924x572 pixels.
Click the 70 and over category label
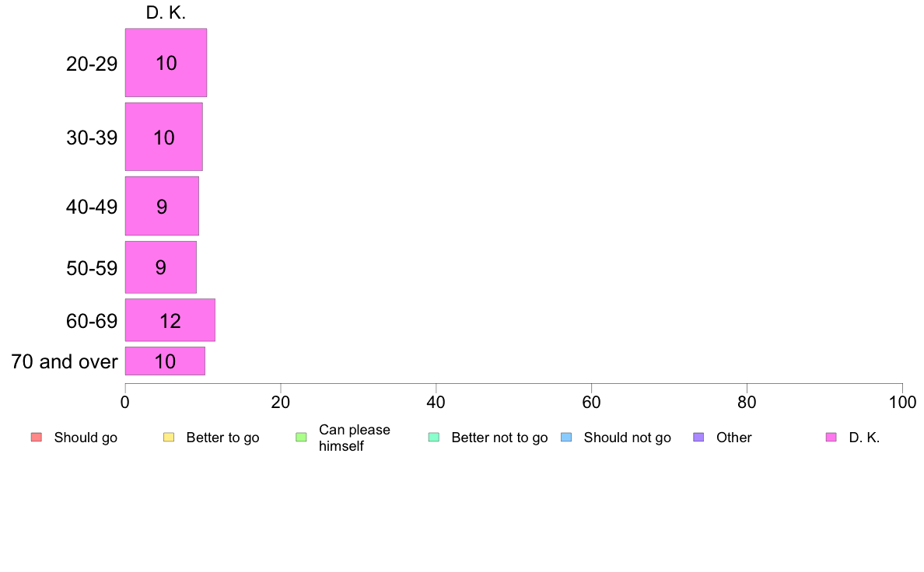pos(65,361)
